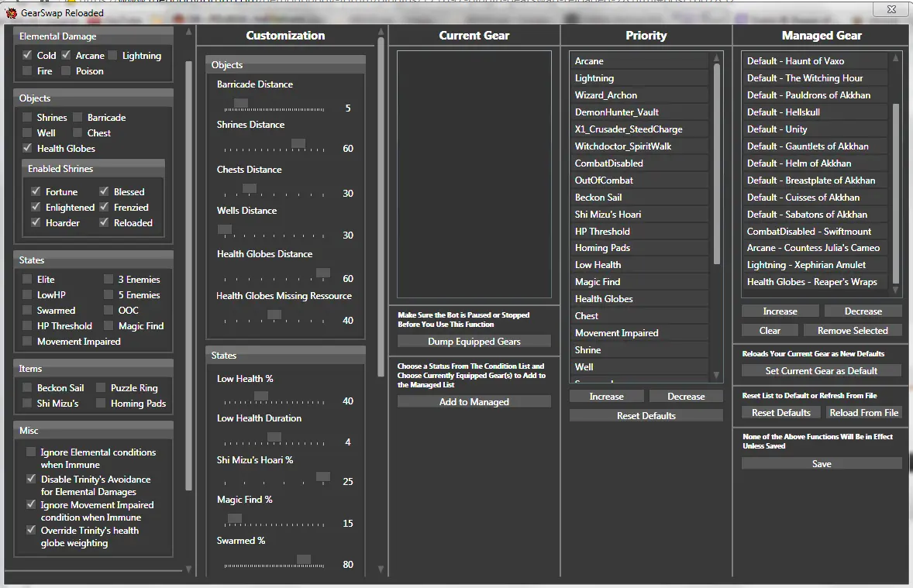Click the Shrines Distance slider
This screenshot has height=588, width=913.
298,144
